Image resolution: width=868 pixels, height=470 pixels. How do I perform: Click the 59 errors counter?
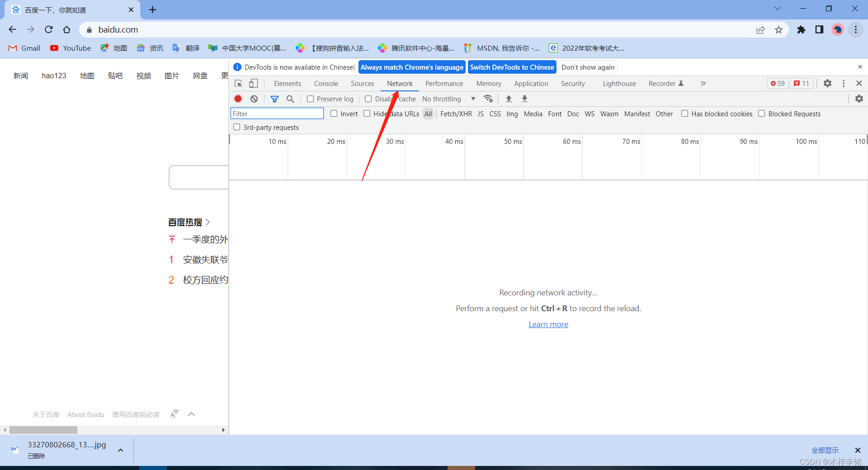pyautogui.click(x=778, y=83)
